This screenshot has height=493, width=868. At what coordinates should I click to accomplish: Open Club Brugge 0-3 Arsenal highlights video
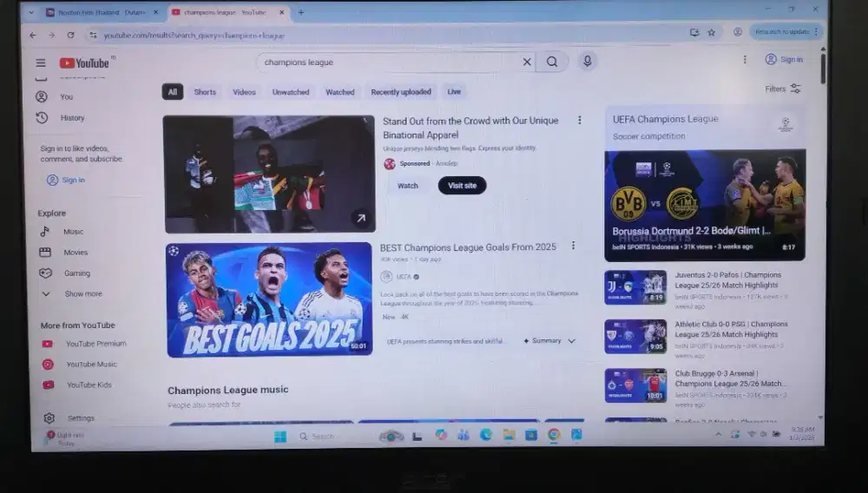point(635,385)
